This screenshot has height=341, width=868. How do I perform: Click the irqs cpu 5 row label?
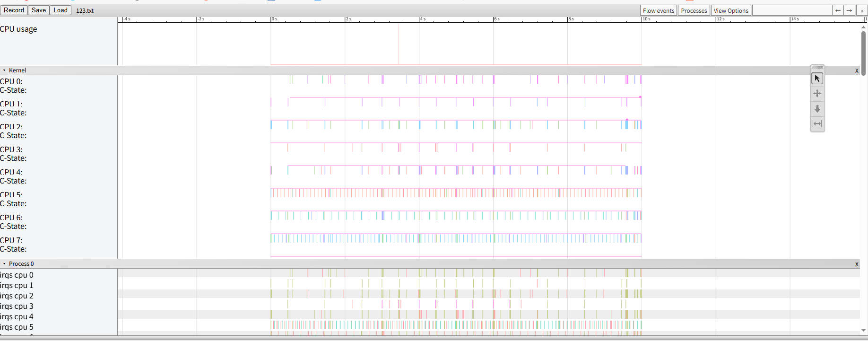[x=17, y=327]
